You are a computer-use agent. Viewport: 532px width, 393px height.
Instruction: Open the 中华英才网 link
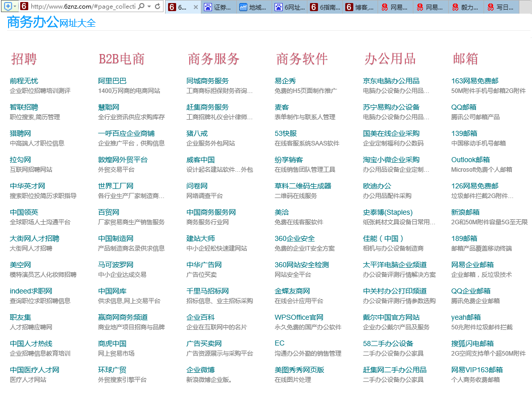pyautogui.click(x=27, y=186)
